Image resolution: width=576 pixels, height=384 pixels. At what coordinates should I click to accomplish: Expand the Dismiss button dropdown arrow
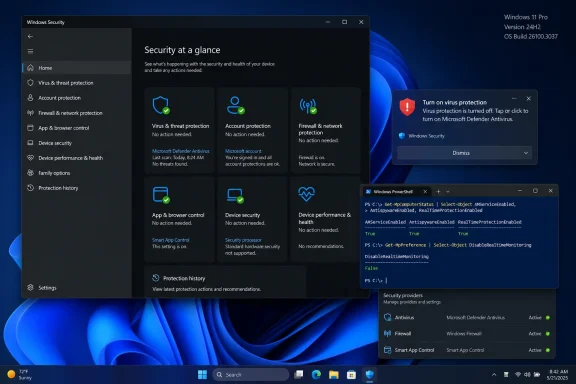tap(526, 153)
